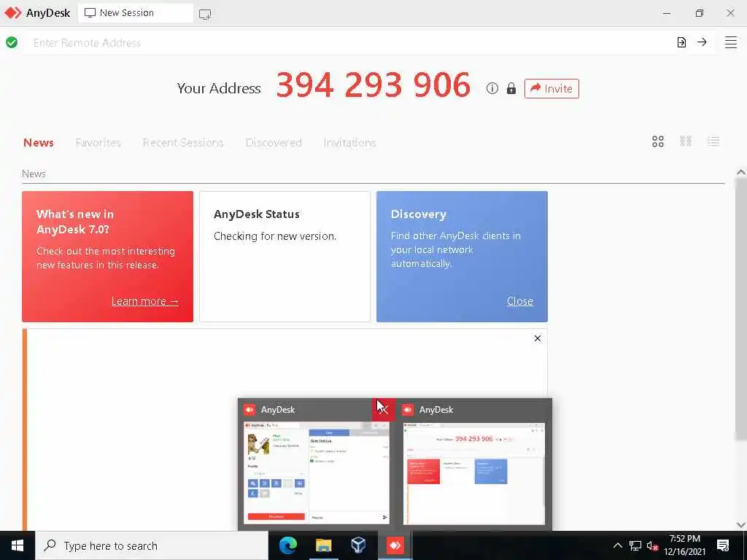Click the green connection status checkmark
747x560 pixels.
[x=12, y=43]
